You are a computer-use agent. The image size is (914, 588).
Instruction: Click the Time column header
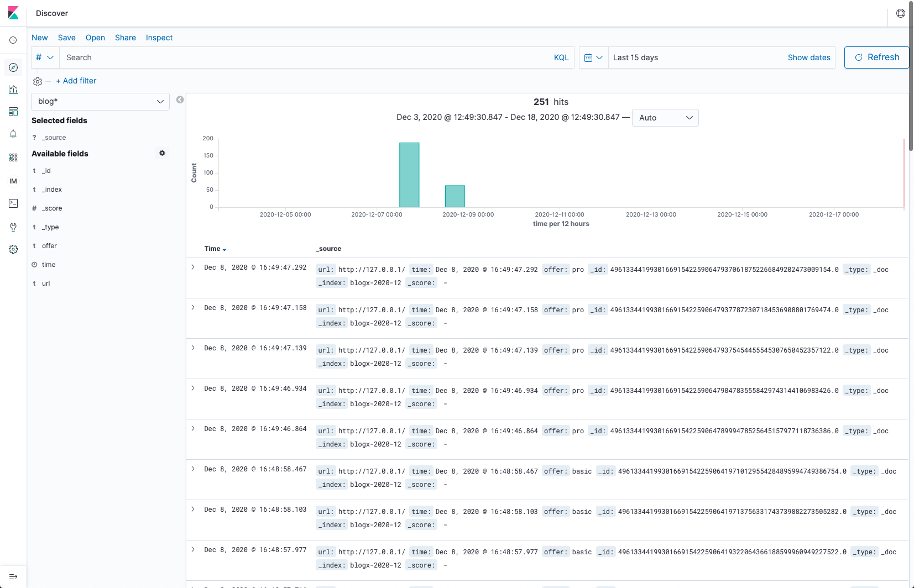pos(212,249)
